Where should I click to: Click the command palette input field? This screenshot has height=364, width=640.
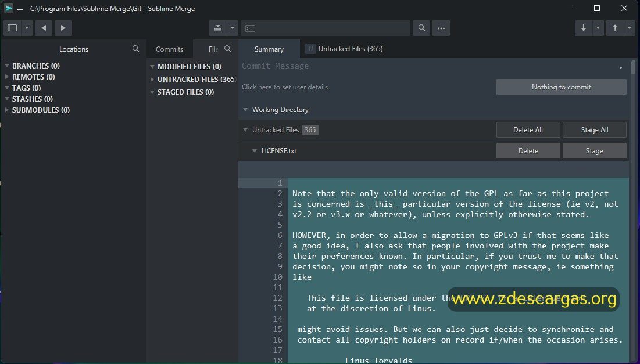[326, 28]
